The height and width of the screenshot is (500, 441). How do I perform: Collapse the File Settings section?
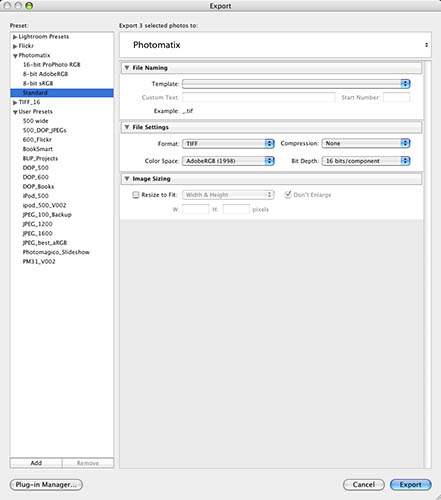[127, 127]
